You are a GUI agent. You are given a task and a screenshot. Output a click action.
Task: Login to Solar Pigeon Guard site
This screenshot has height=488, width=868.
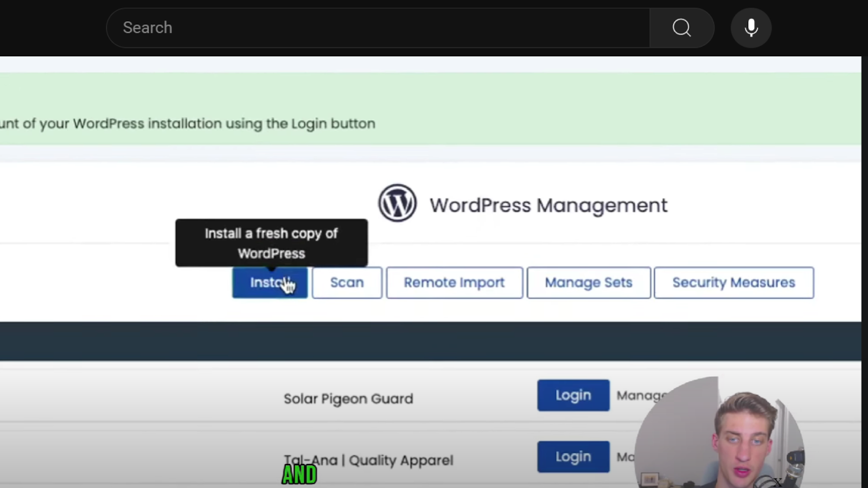[573, 395]
